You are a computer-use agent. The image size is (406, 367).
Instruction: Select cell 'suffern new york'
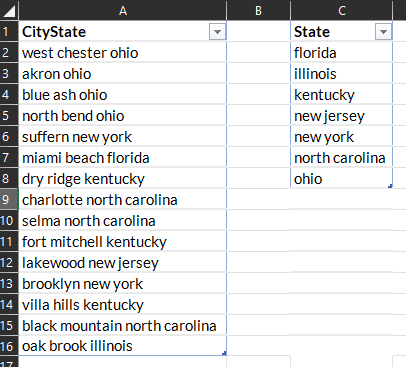(x=123, y=137)
